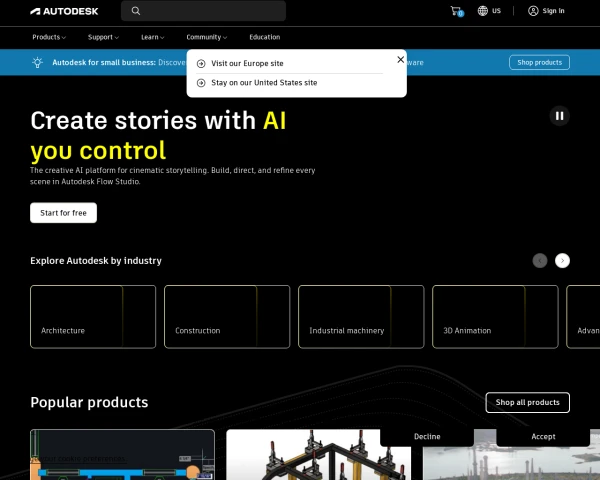Click Autodesk for small business text
The height and width of the screenshot is (480, 600).
[x=104, y=62]
